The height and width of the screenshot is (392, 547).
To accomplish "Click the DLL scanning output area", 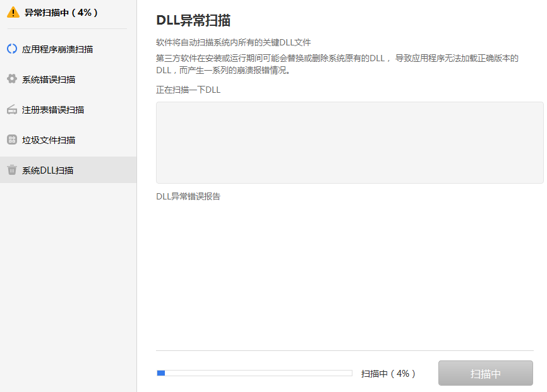I will point(350,143).
